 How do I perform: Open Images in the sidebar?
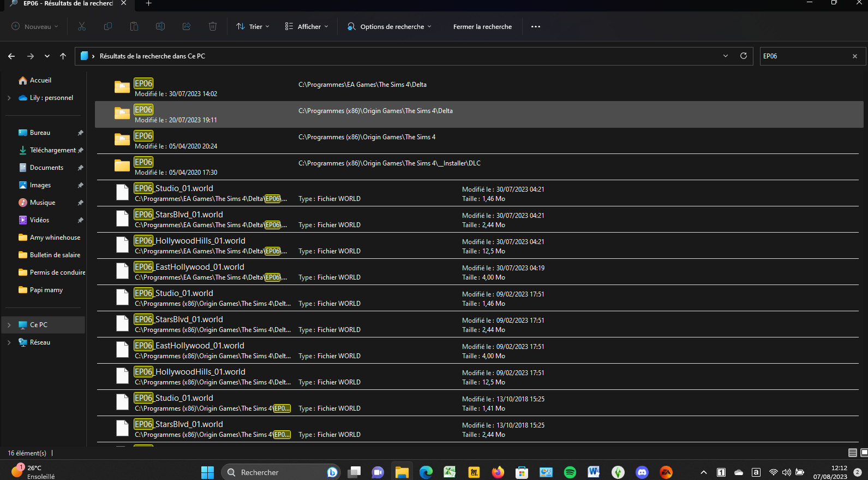40,185
